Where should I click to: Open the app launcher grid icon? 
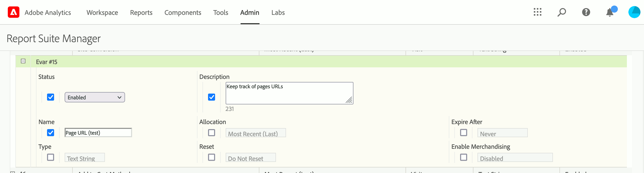click(x=538, y=12)
